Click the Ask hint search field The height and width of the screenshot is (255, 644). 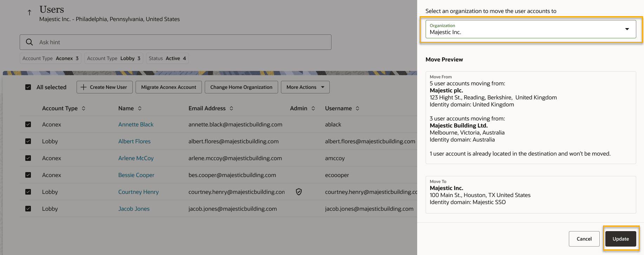click(x=176, y=42)
